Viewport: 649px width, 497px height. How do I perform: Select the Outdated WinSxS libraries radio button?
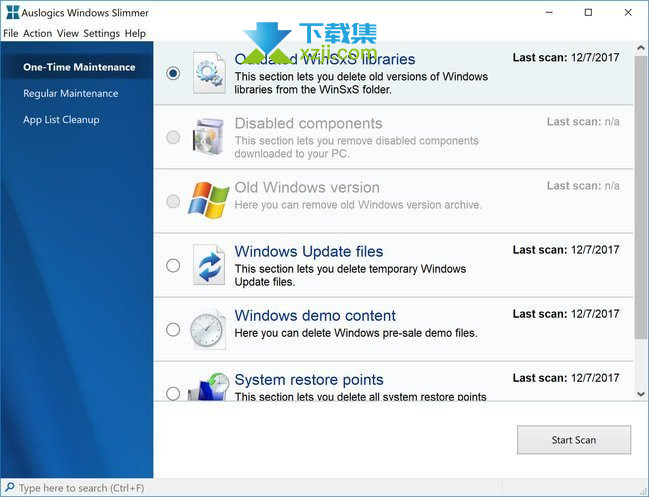(x=173, y=73)
